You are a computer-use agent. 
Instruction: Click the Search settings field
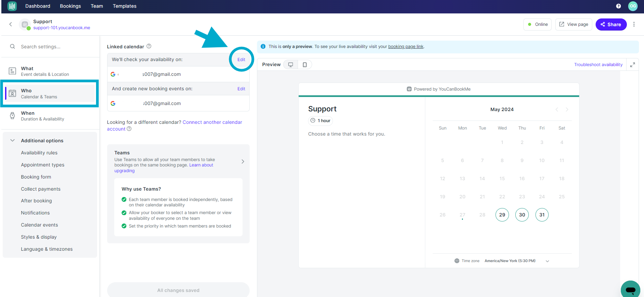[x=50, y=47]
